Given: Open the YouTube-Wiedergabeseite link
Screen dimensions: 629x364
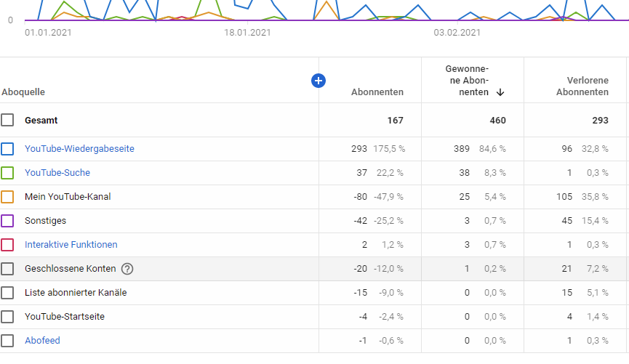Looking at the screenshot, I should (x=79, y=149).
